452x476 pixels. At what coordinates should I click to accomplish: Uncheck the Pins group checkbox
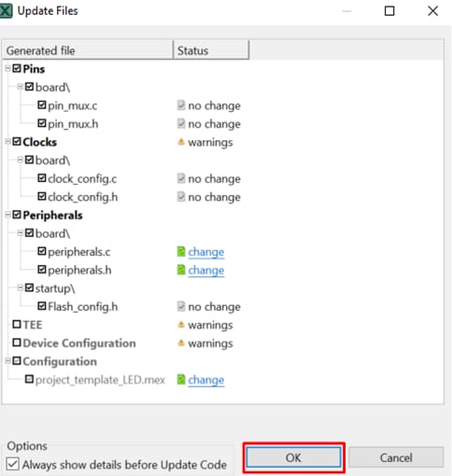pos(17,68)
